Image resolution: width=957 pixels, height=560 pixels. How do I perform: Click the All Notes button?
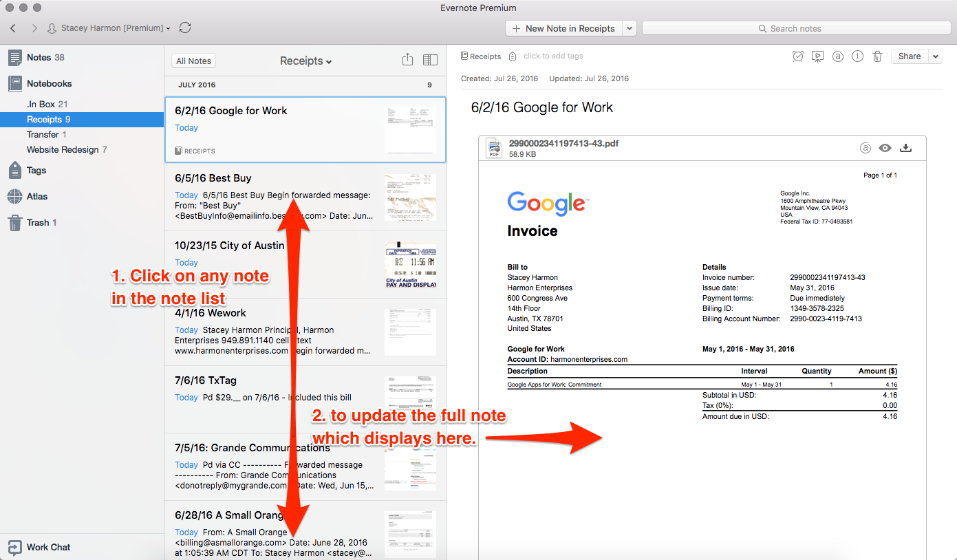coord(193,61)
